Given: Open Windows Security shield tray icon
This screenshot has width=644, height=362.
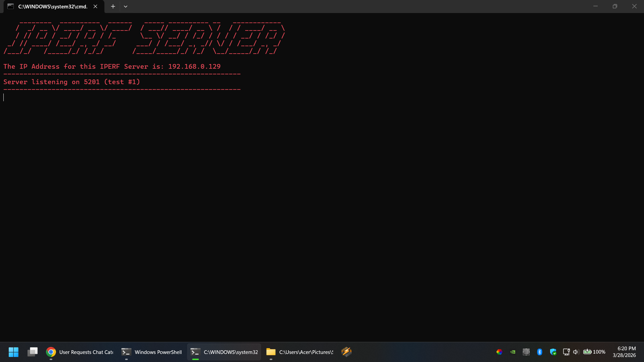Looking at the screenshot, I should pyautogui.click(x=553, y=352).
